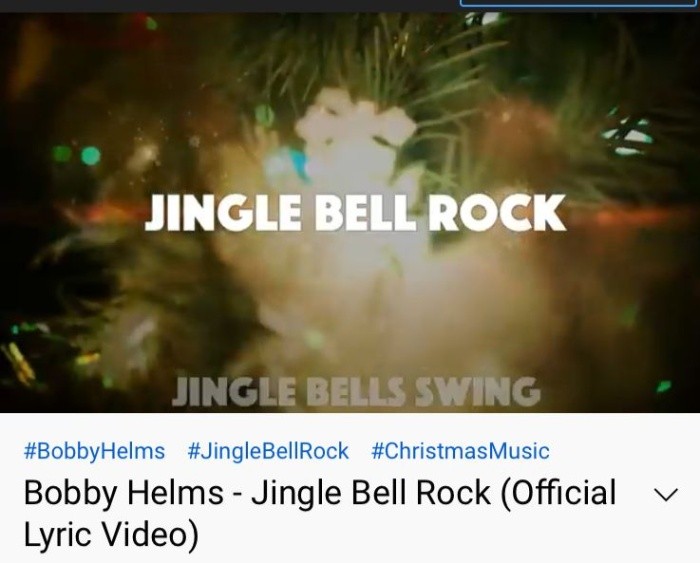Open the #JingleBellRock hashtag link
Viewport: 700px width, 563px height.
(x=268, y=451)
